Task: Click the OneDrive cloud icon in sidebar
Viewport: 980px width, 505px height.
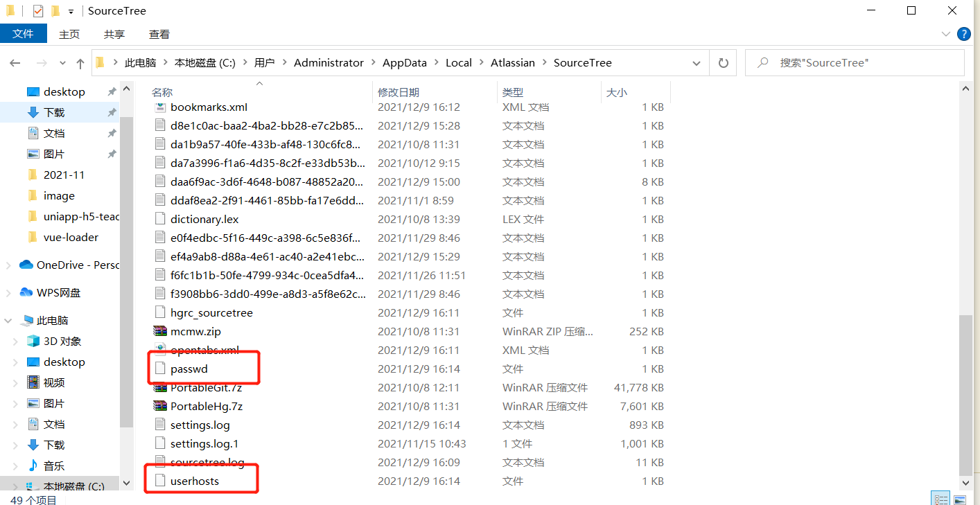Action: pos(26,265)
